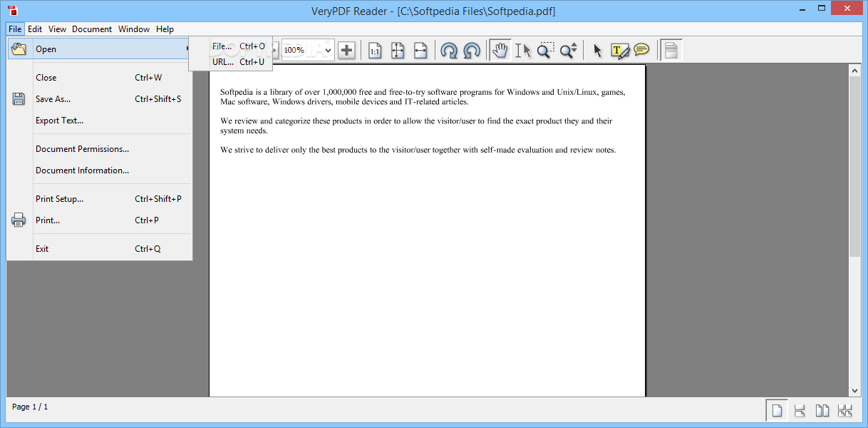Rotate the page counterclockwise
The image size is (868, 428).
472,50
